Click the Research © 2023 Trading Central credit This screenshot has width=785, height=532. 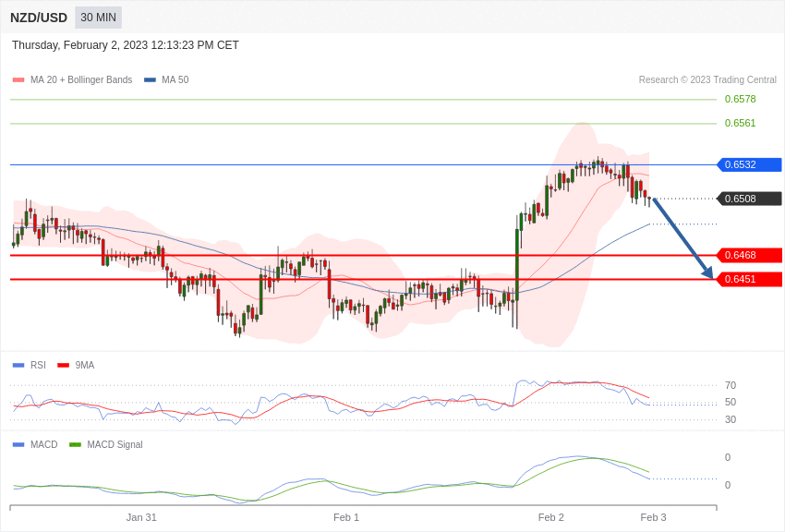[707, 79]
